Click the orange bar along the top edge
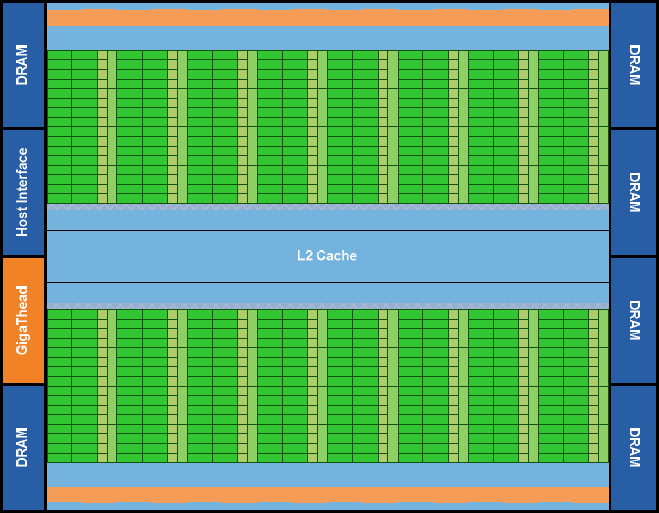Viewport: 659px width, 513px height. (327, 17)
